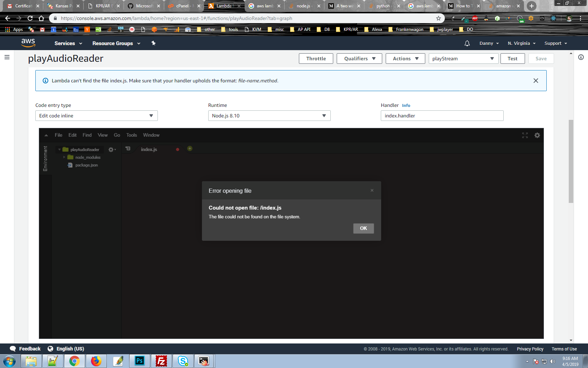Collapse the playAudioReader root folder
The image size is (588, 368).
tap(59, 150)
